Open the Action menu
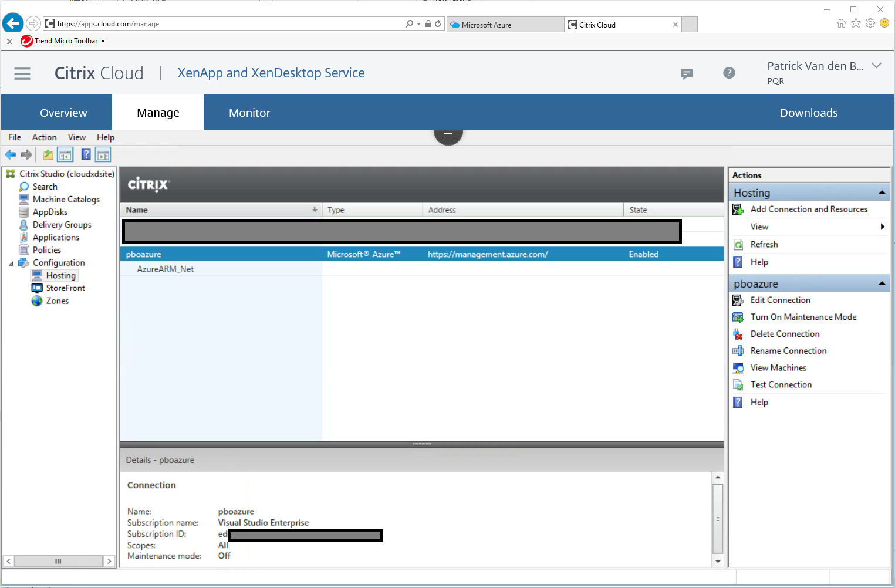Viewport: 895px width, 588px height. (x=45, y=137)
